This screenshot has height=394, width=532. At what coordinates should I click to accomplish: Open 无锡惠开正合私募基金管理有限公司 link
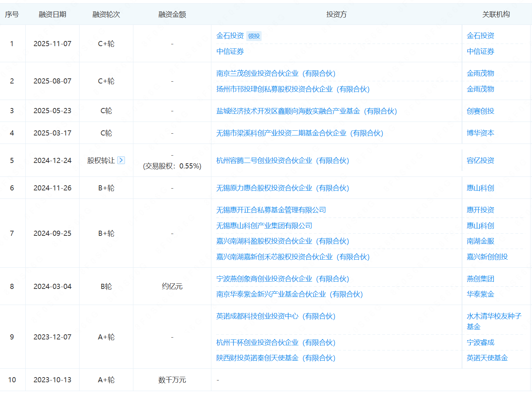271,210
